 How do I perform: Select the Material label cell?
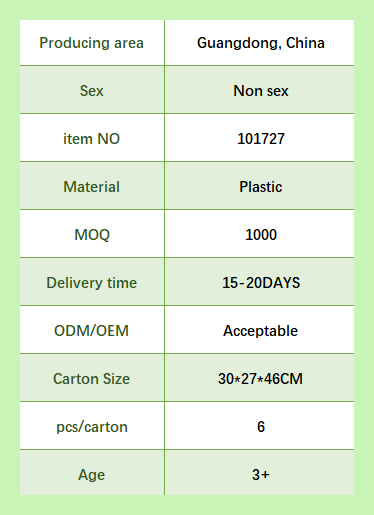tap(92, 186)
